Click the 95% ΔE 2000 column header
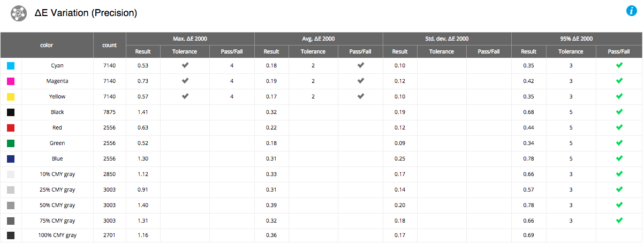 [x=575, y=39]
